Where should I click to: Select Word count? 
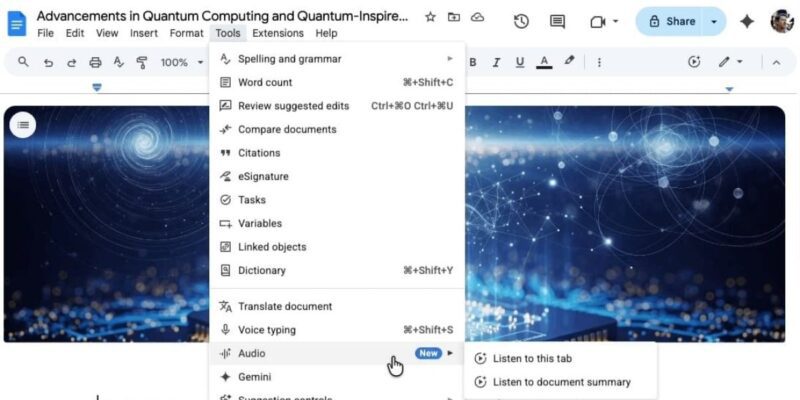coord(337,83)
